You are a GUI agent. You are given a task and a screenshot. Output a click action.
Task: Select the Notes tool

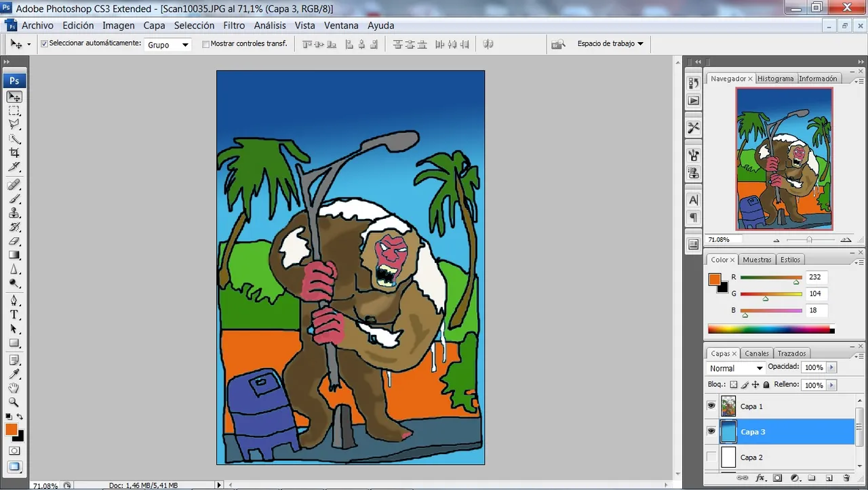click(14, 360)
